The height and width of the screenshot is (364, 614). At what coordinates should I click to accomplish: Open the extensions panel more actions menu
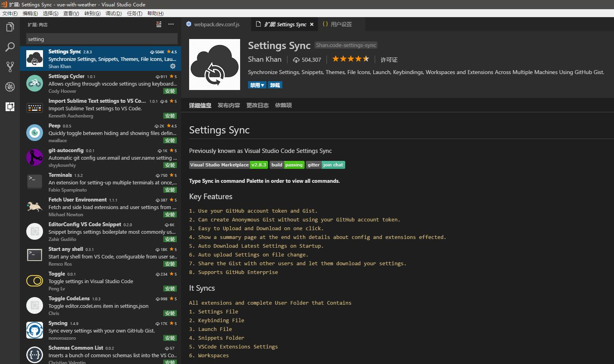click(x=171, y=24)
